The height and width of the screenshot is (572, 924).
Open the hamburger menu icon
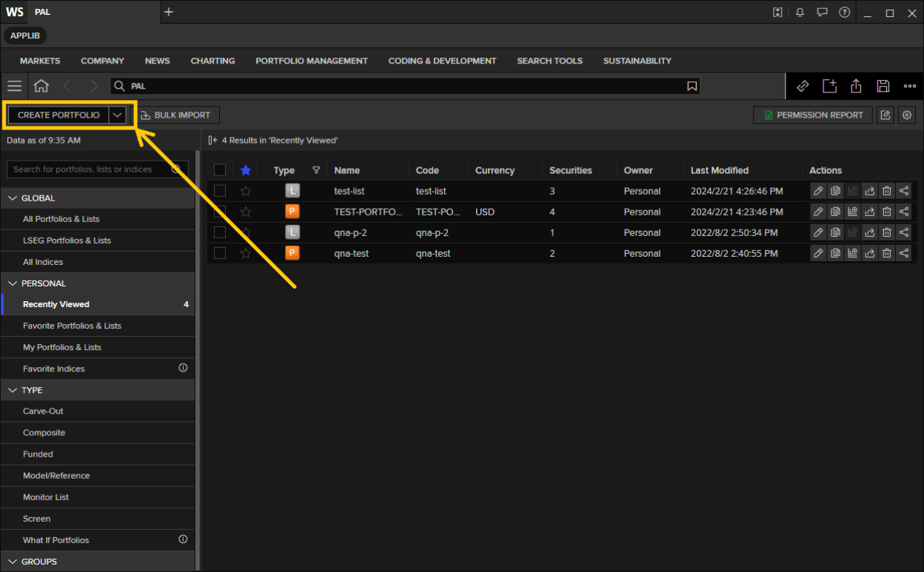click(x=14, y=86)
